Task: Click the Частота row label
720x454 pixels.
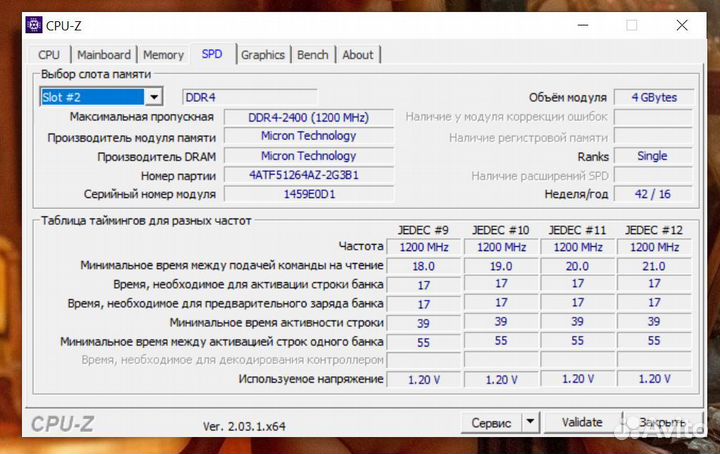Action: 361,246
